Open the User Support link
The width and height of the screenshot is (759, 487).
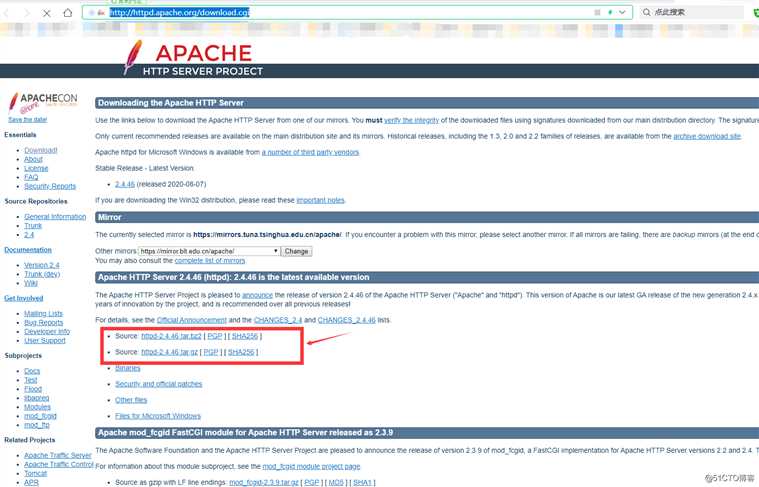(x=45, y=341)
